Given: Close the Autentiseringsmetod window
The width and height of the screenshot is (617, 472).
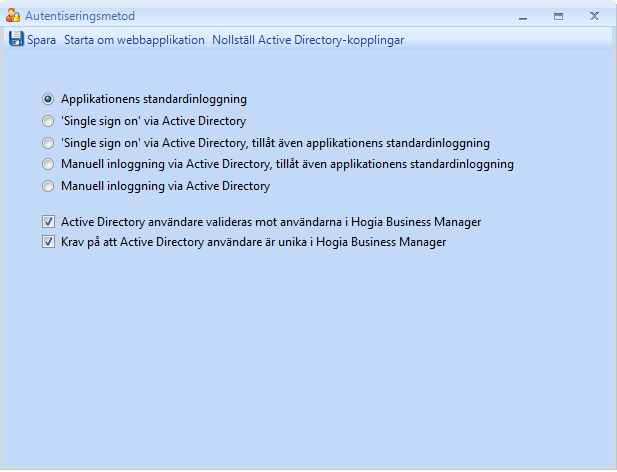Looking at the screenshot, I should tap(594, 16).
